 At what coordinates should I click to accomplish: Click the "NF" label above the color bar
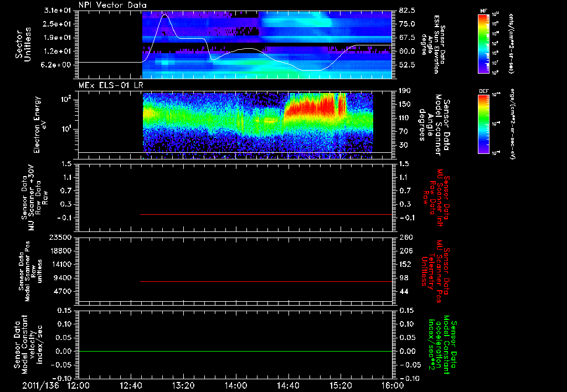pyautogui.click(x=483, y=11)
